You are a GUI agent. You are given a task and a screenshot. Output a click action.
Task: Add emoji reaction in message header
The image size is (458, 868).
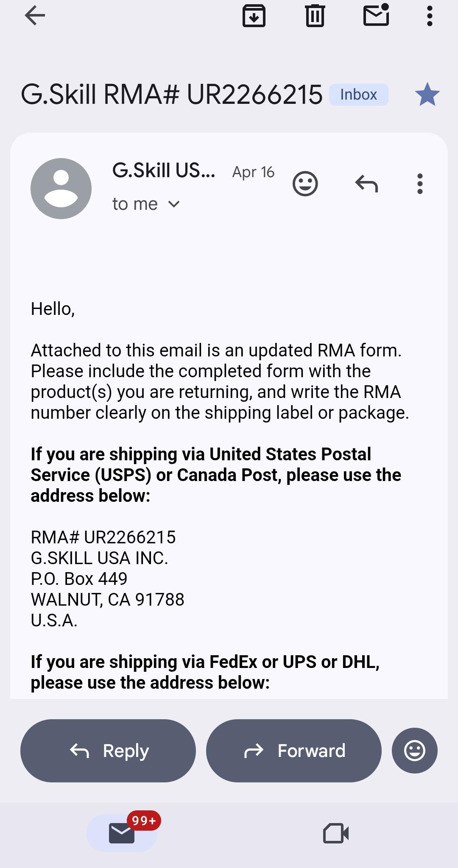tap(305, 184)
